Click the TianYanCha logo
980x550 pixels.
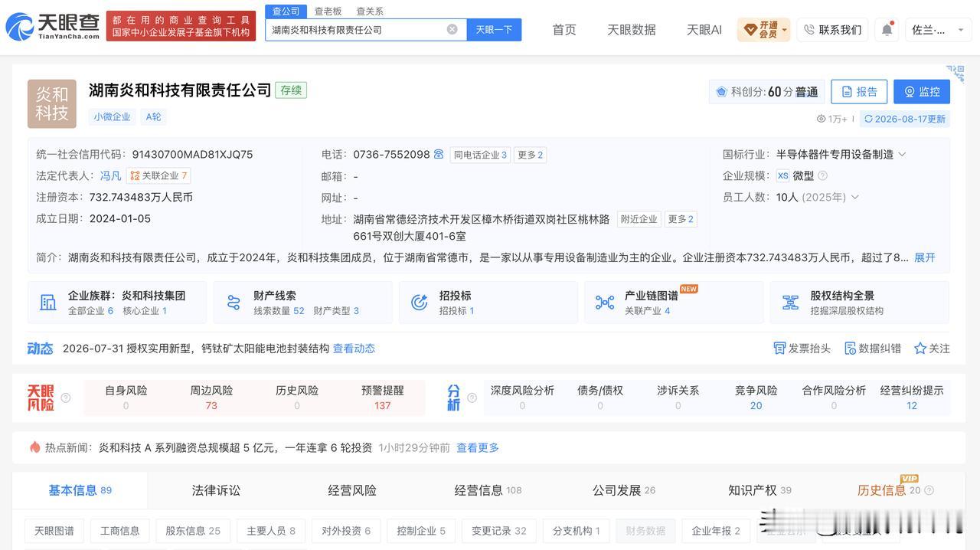[53, 28]
